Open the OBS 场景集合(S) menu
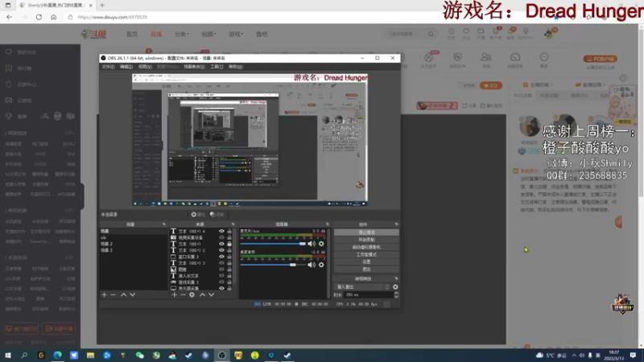Viewport: 644px width, 362px height. [x=194, y=67]
